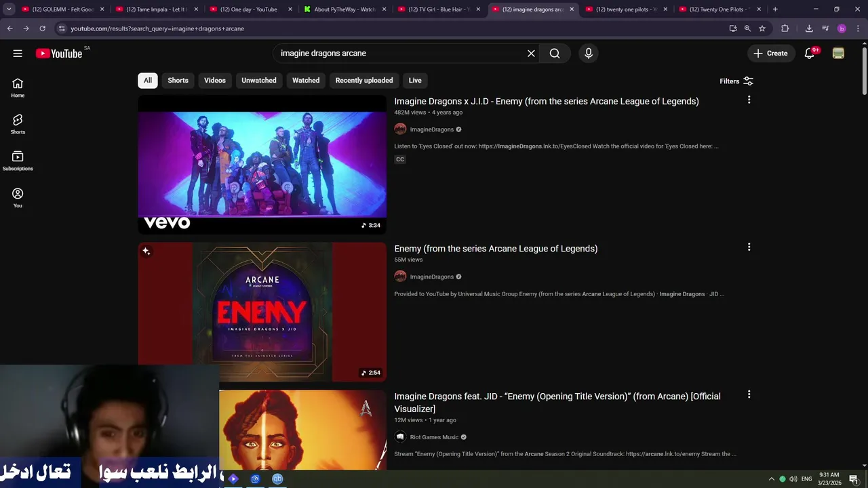Screen dimensions: 868x488
Task: Switch to the Tame Impala - Let It tab
Action: 157,9
